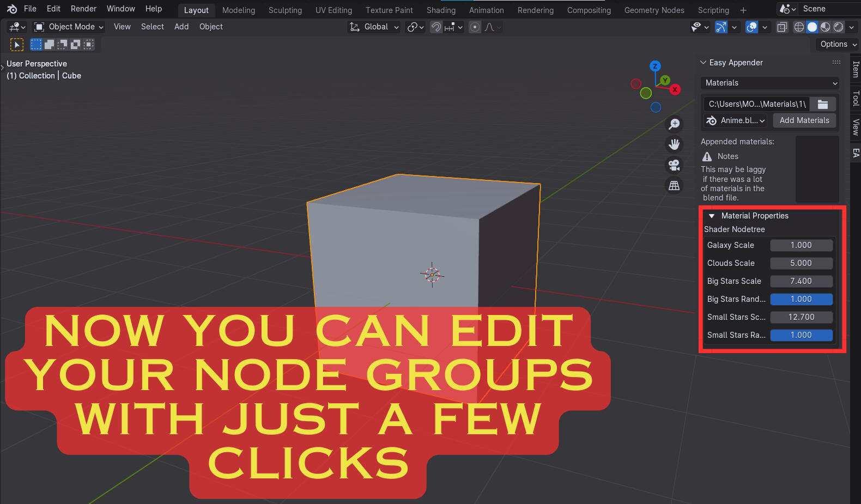Toggle camera view with camera icon

674,165
